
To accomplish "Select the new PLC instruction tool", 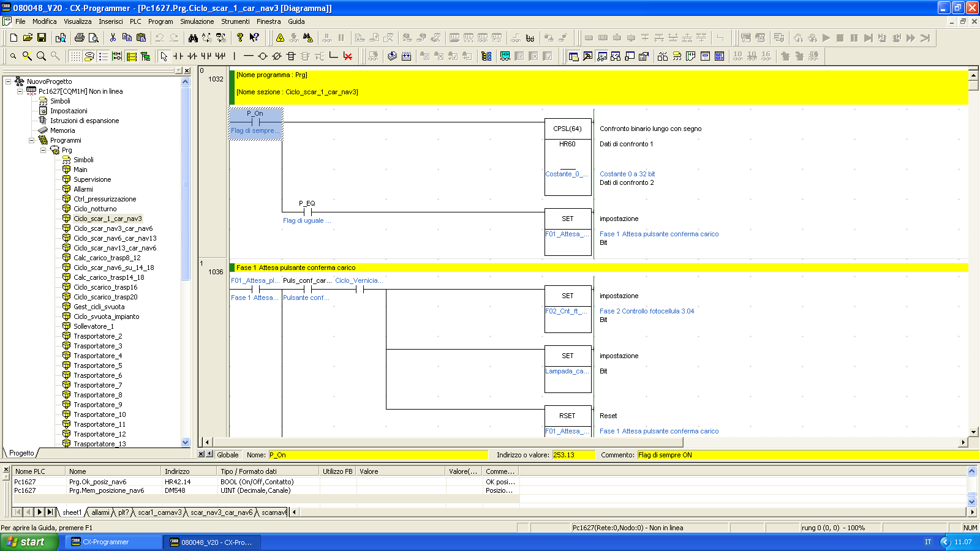I will coord(291,56).
